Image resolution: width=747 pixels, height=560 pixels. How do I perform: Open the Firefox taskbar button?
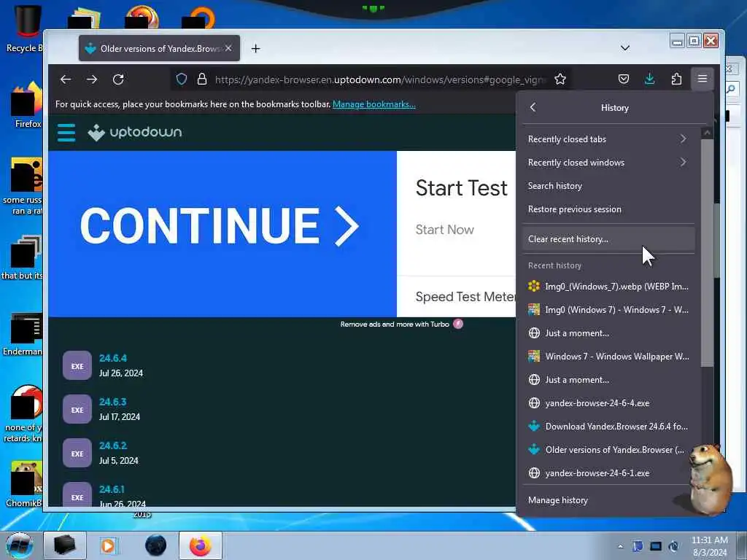coord(200,545)
